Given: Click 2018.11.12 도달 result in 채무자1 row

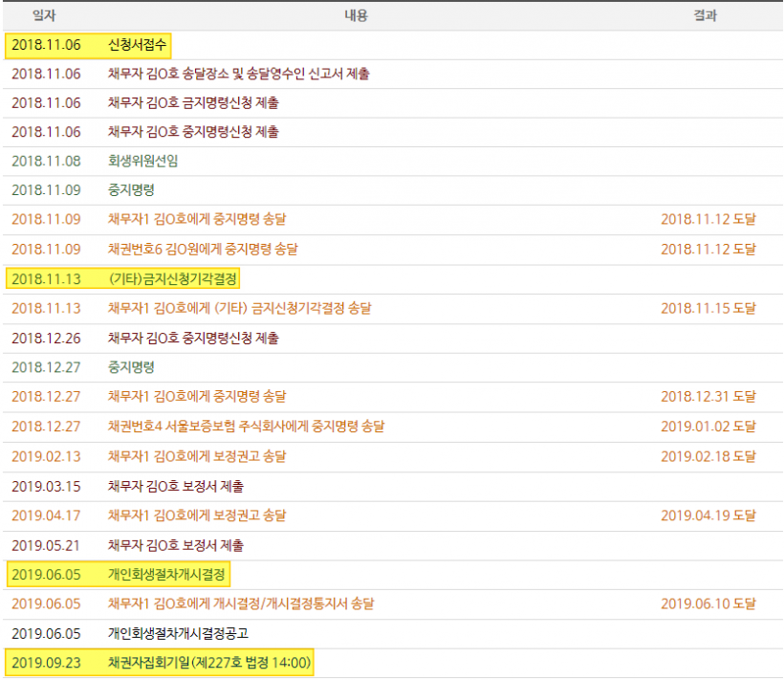Looking at the screenshot, I should tap(708, 219).
